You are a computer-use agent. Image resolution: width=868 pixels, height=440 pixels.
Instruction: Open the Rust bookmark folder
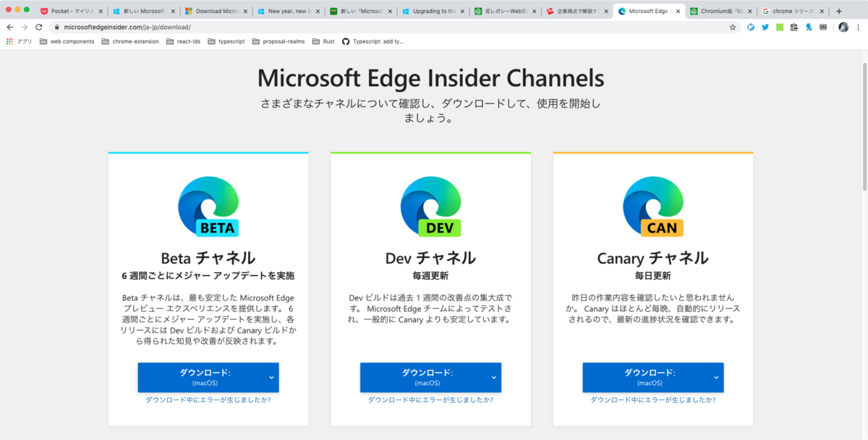pyautogui.click(x=324, y=41)
